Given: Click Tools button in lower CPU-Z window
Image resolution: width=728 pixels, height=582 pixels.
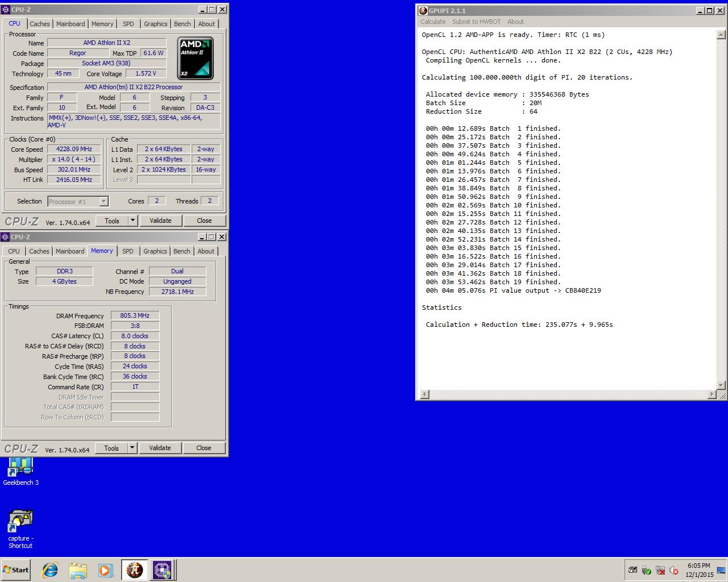Looking at the screenshot, I should [x=111, y=448].
